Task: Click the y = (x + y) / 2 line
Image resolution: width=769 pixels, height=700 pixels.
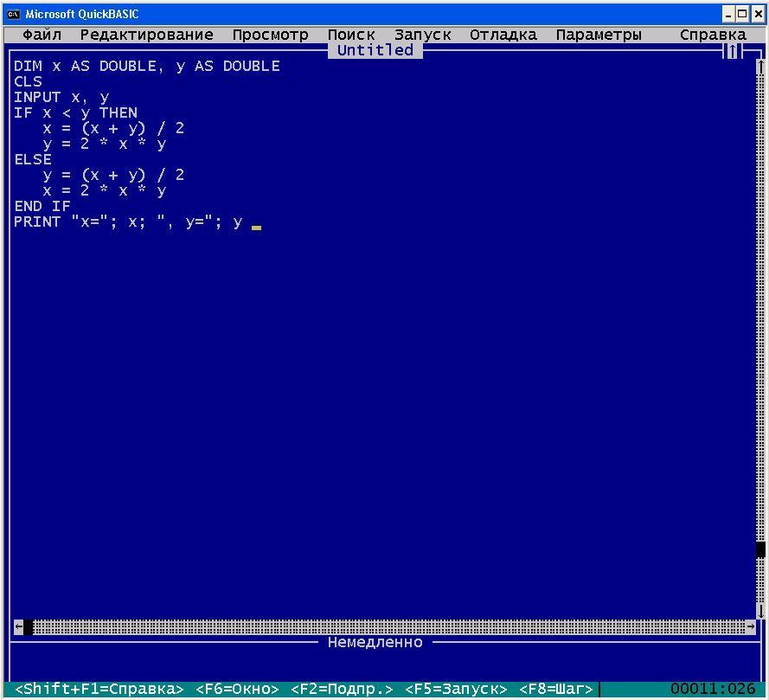Action: pos(113,175)
